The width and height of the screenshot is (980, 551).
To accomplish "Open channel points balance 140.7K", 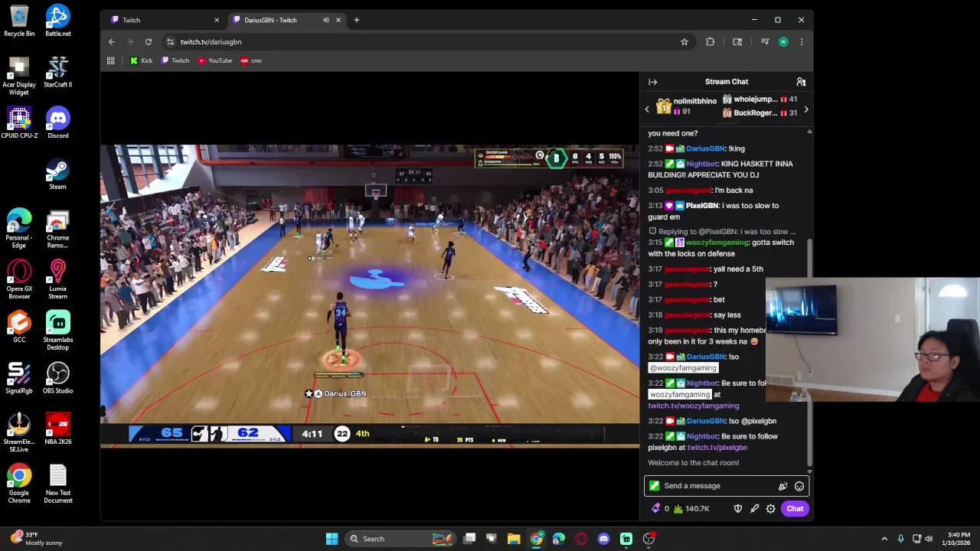I will click(x=691, y=509).
